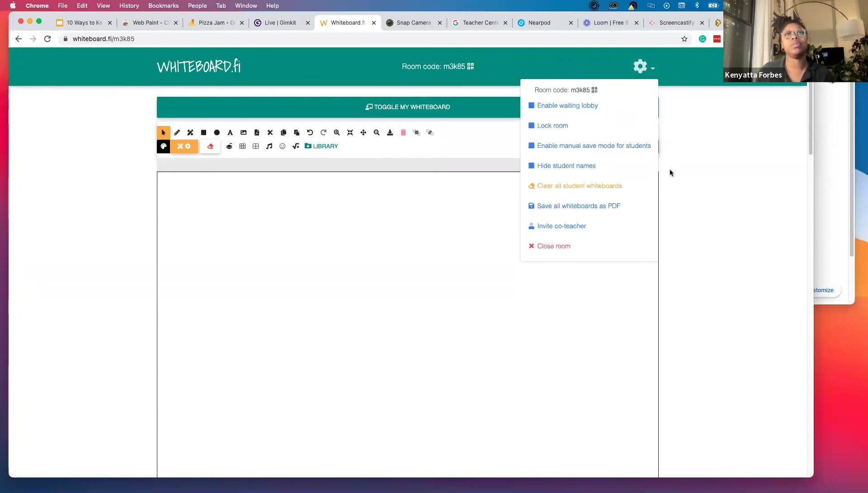Open the History menu in menu bar

tap(129, 5)
